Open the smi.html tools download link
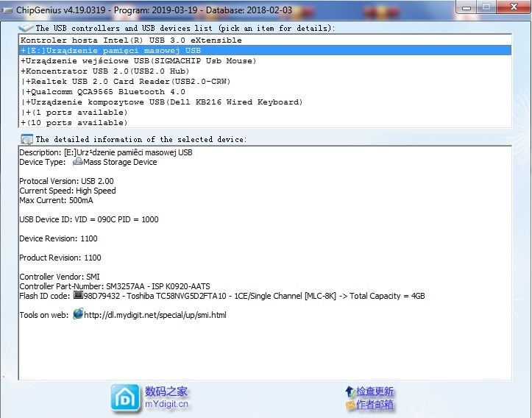Screen dimensions: 532x418 coord(155,315)
